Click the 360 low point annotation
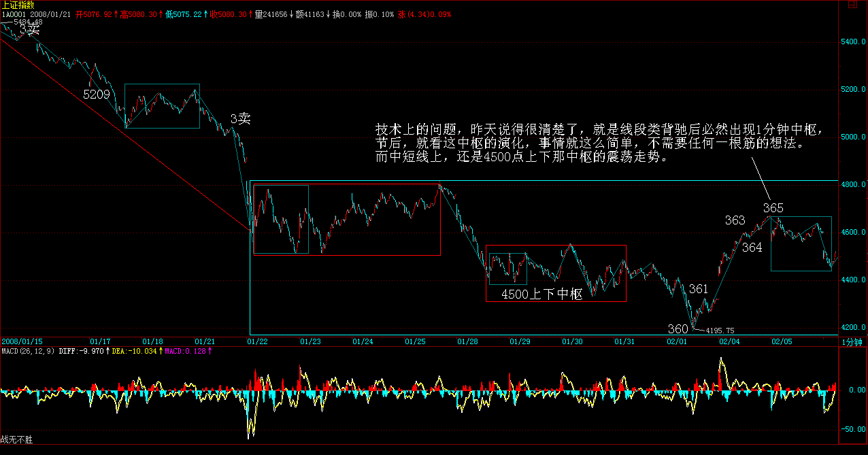Image resolution: width=868 pixels, height=455 pixels. (678, 329)
